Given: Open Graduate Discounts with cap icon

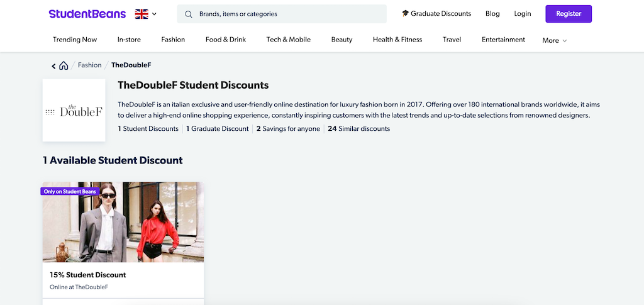Looking at the screenshot, I should [x=436, y=14].
